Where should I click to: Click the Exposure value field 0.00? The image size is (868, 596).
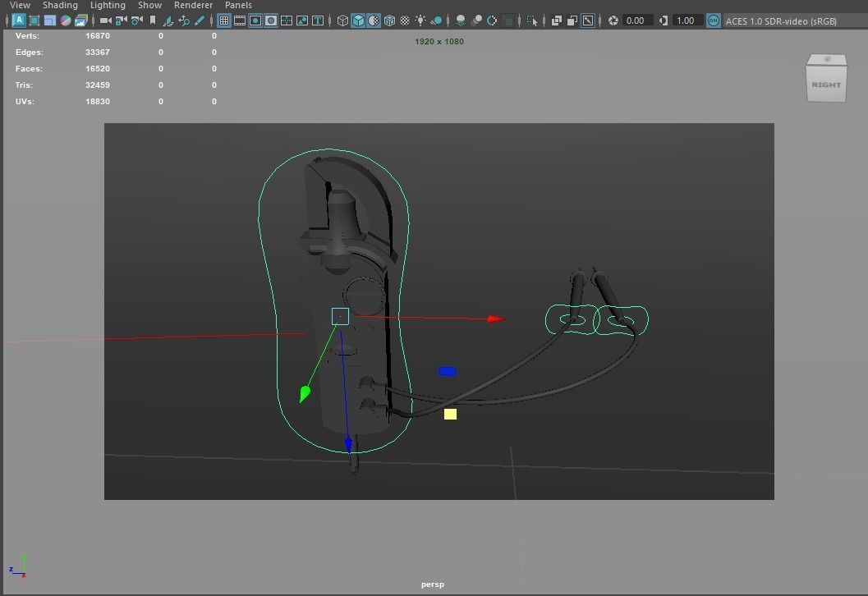(x=636, y=21)
